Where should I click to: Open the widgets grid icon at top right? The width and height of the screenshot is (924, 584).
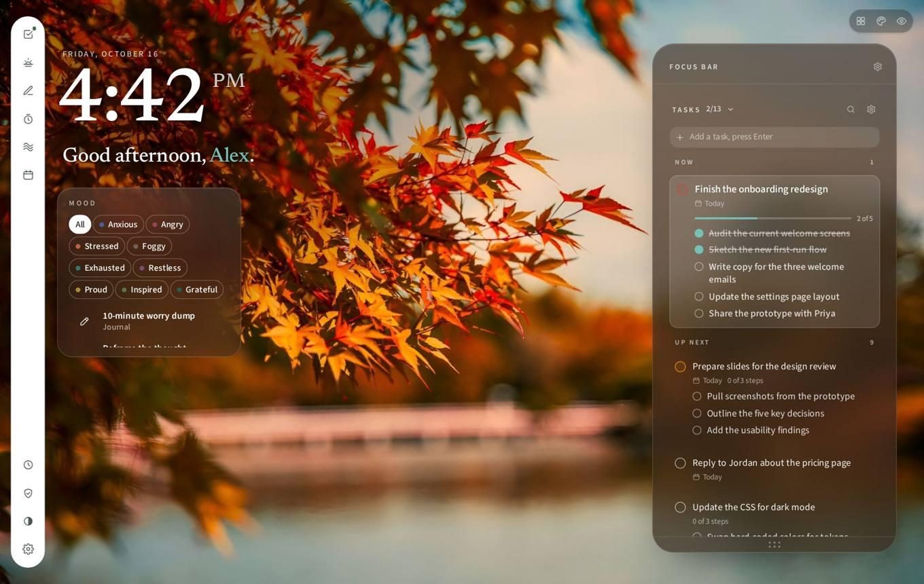pos(861,21)
